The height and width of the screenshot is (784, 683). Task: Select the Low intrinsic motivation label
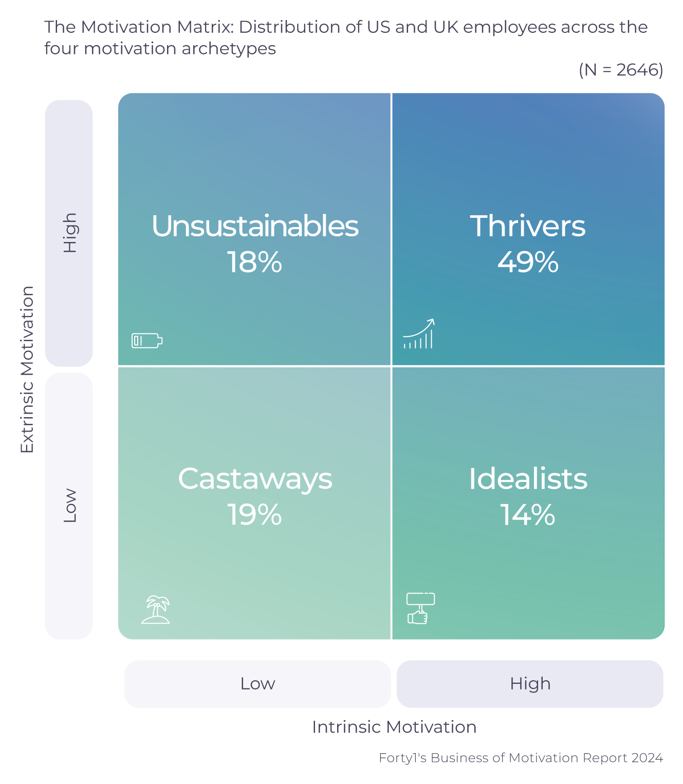tap(257, 684)
